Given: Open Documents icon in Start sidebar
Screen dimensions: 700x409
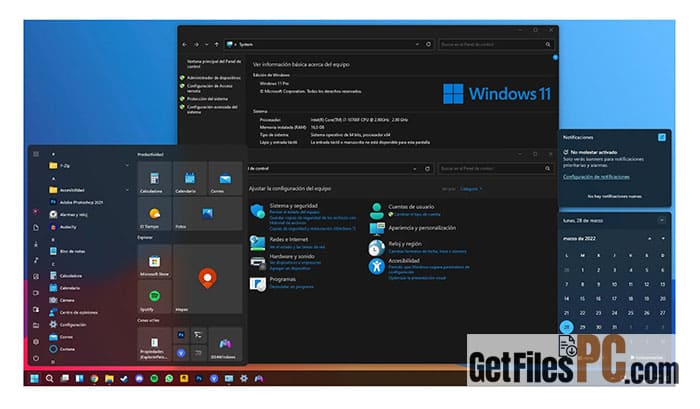Looking at the screenshot, I should click(36, 228).
